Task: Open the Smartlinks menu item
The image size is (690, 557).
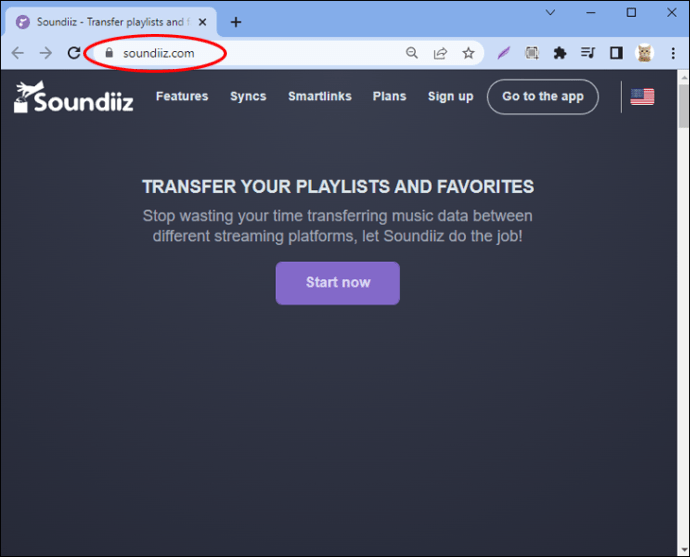Action: pos(320,96)
